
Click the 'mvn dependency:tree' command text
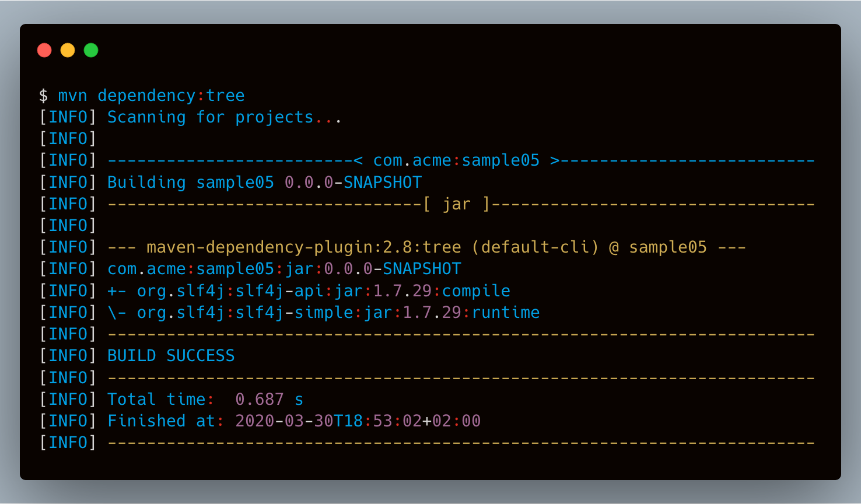[x=151, y=96]
